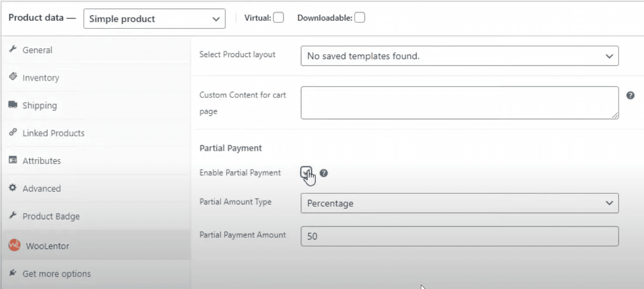This screenshot has height=289, width=644.
Task: Click the textarea resize handle at its corner
Action: (x=616, y=115)
